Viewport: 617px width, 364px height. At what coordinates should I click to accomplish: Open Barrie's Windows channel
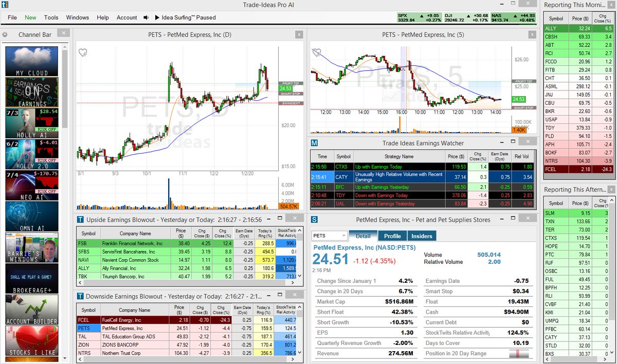32,248
